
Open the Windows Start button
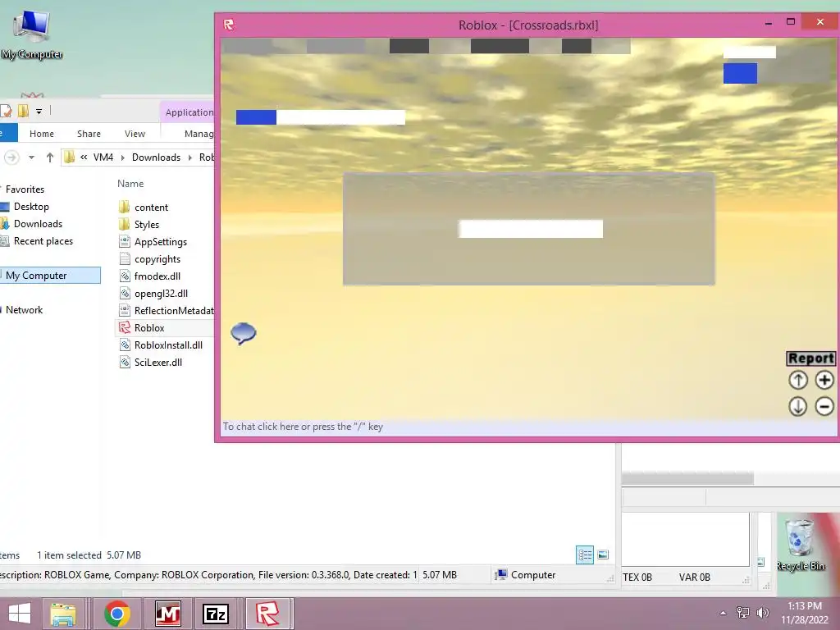point(20,614)
